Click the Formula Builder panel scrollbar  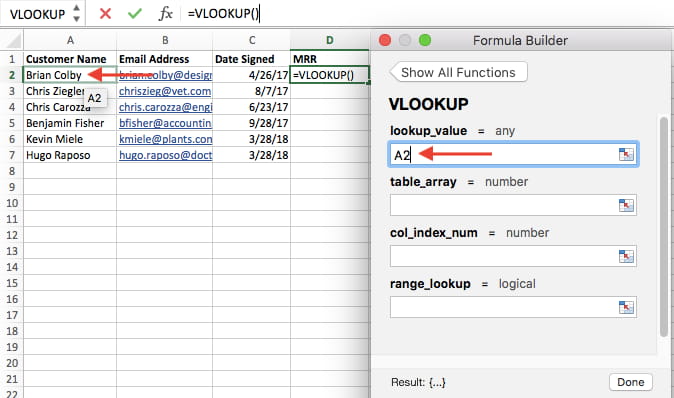tap(665, 227)
